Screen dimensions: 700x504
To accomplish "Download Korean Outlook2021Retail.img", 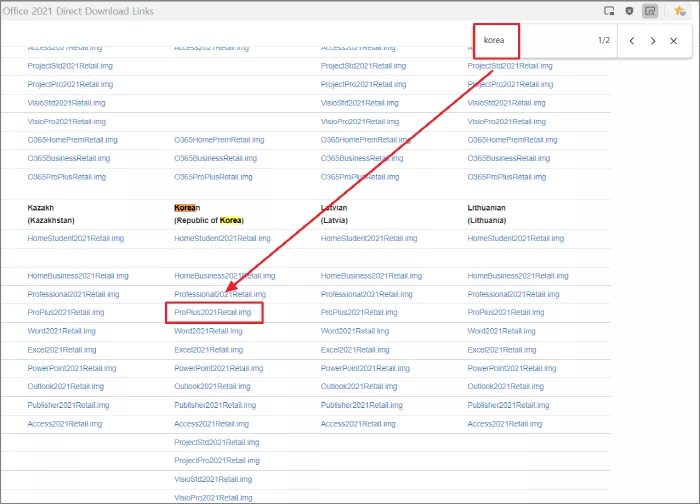I will tap(212, 387).
